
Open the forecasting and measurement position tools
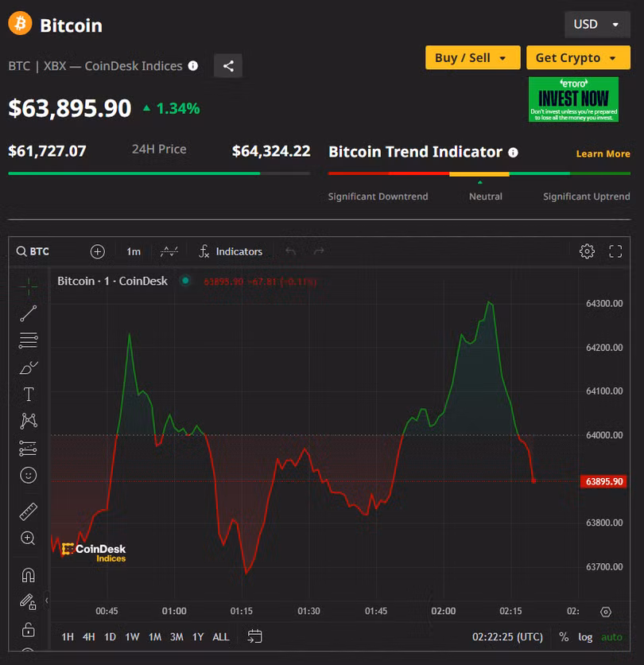29,449
